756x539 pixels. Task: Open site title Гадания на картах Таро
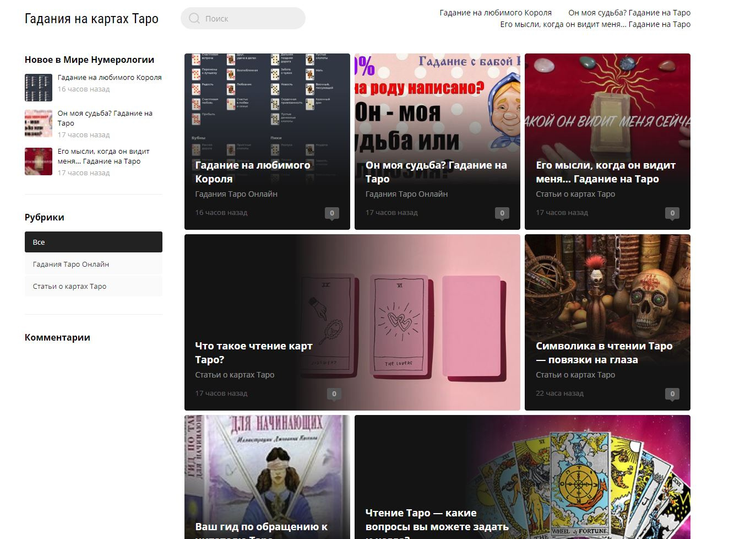tap(91, 19)
